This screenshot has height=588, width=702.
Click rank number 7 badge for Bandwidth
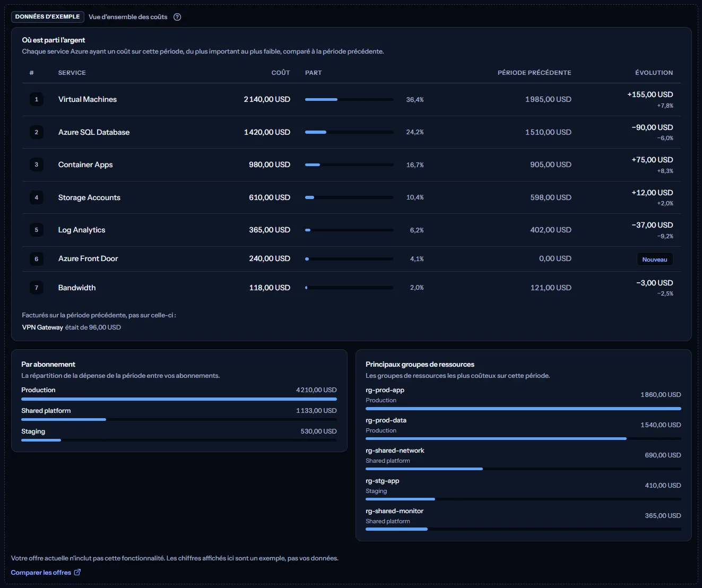click(37, 288)
